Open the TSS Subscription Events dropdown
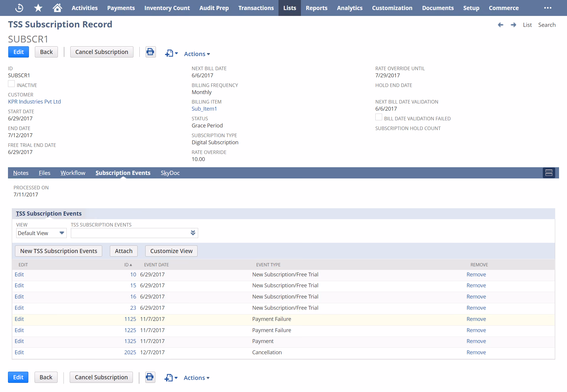The height and width of the screenshot is (392, 567). tap(134, 233)
